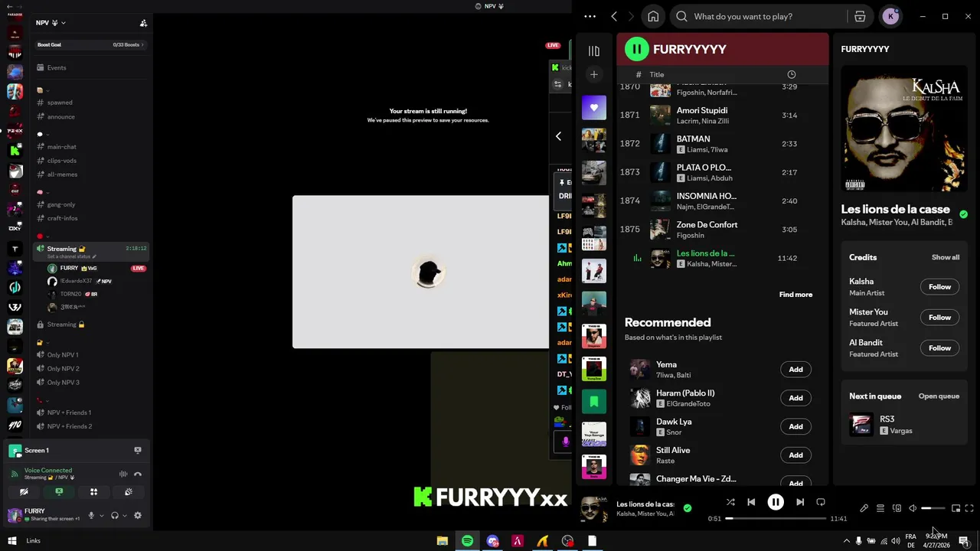Image resolution: width=980 pixels, height=551 pixels.
Task: Toggle Discord camera button
Action: [x=24, y=492]
